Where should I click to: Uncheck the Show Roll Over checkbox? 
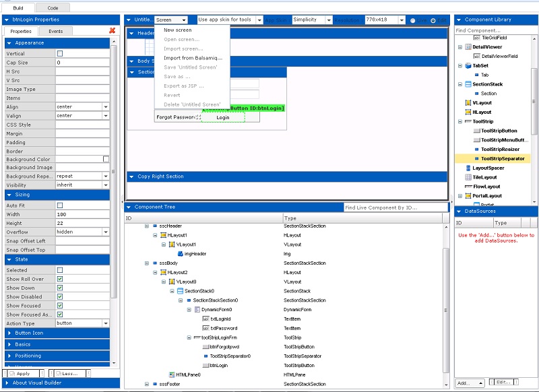(x=60, y=279)
